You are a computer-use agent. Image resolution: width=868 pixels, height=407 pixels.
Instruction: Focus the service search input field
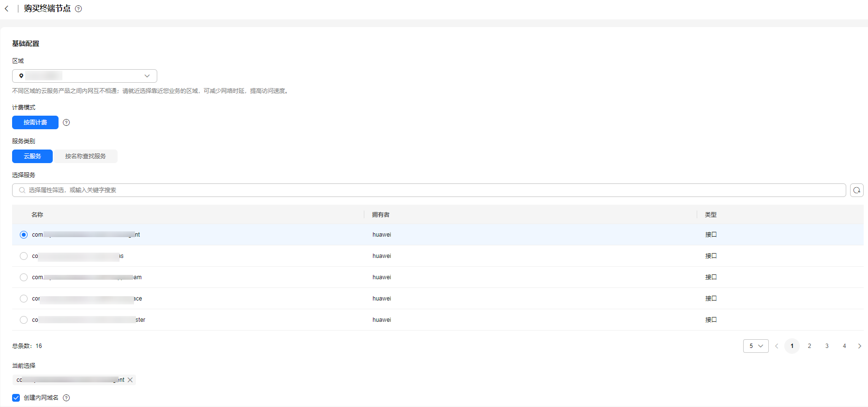point(429,190)
